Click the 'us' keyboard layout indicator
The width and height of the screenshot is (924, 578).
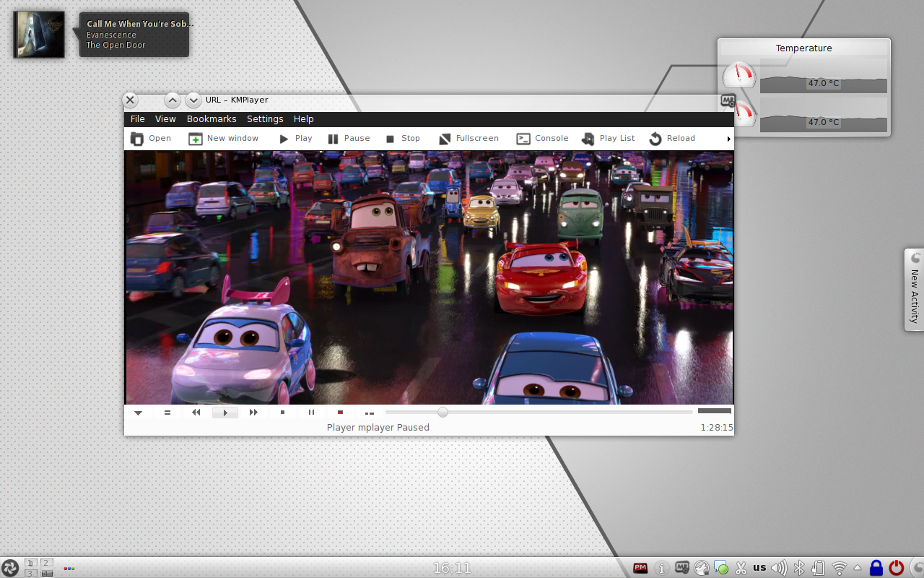[759, 568]
